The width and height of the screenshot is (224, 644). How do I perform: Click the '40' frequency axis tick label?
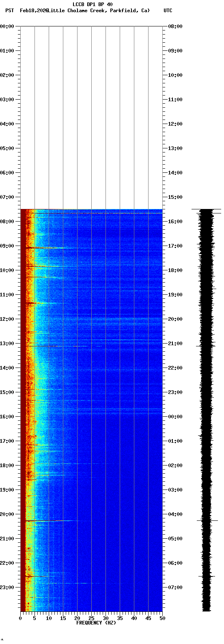pos(134,618)
